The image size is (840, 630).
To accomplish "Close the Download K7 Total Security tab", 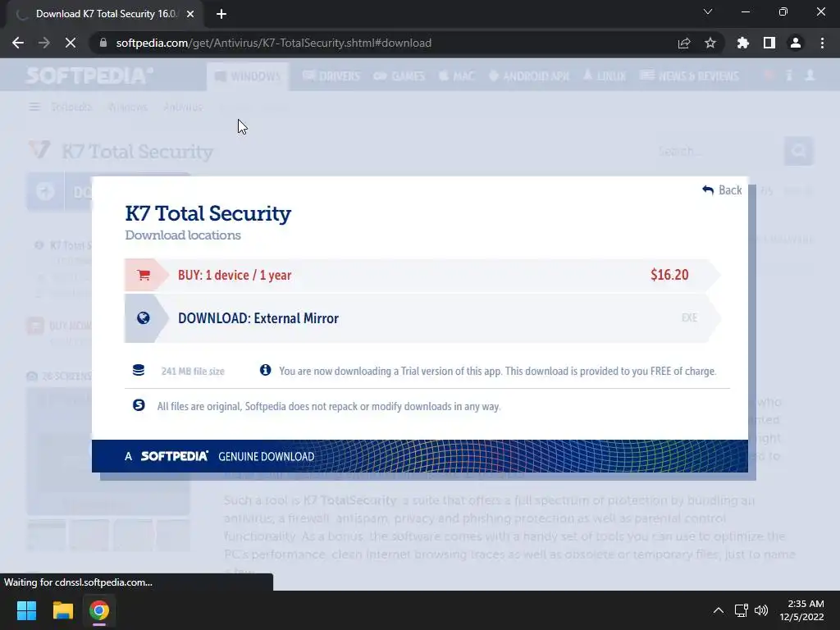I will pos(190,14).
